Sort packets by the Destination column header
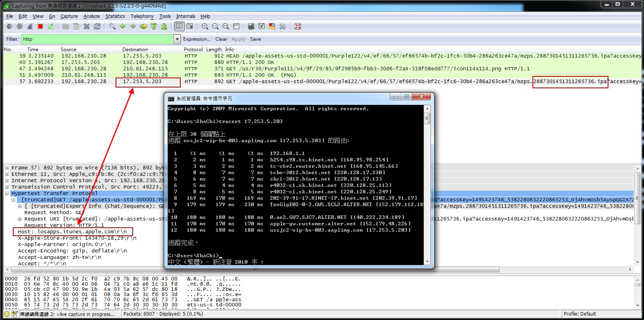This screenshot has height=320, width=644. (135, 50)
